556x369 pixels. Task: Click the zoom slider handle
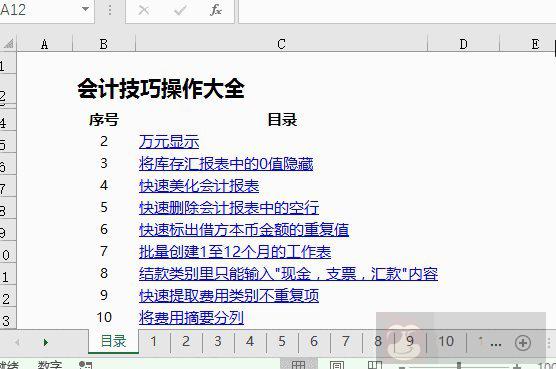pos(459,365)
